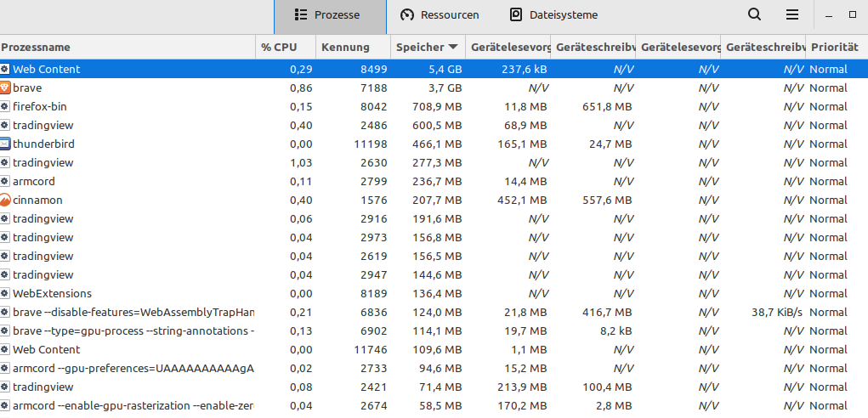The height and width of the screenshot is (418, 868).
Task: Select tradingview process with ID 2630
Action: point(434,163)
